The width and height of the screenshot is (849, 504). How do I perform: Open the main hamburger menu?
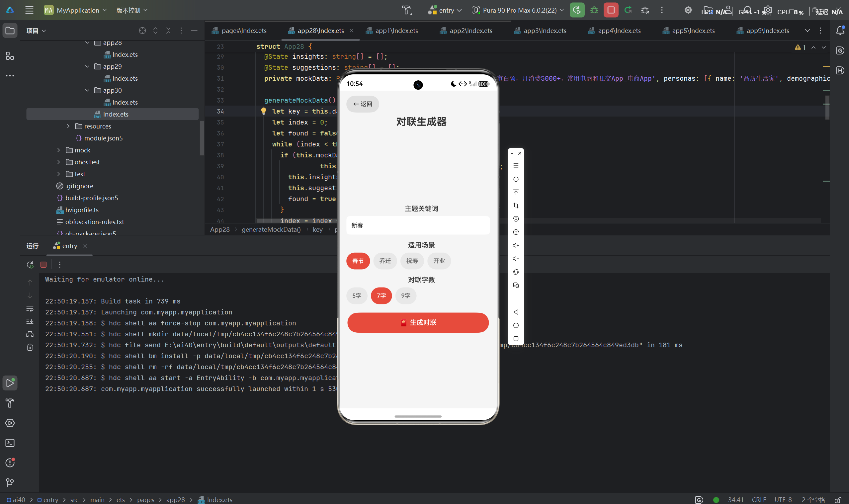(29, 10)
